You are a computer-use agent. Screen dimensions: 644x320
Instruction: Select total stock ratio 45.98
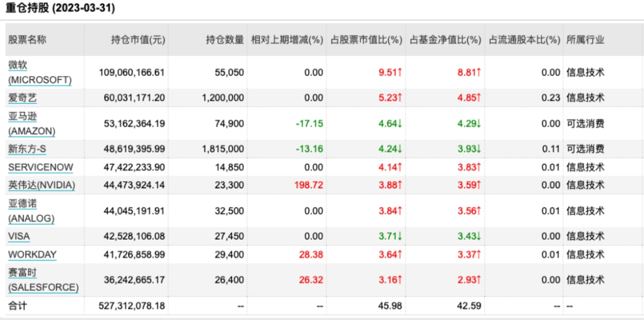pyautogui.click(x=390, y=306)
